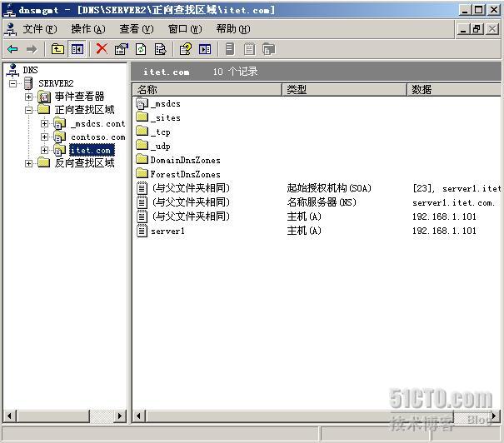
Task: Click right arrow of tree pane scrollbar
Action: [x=120, y=416]
